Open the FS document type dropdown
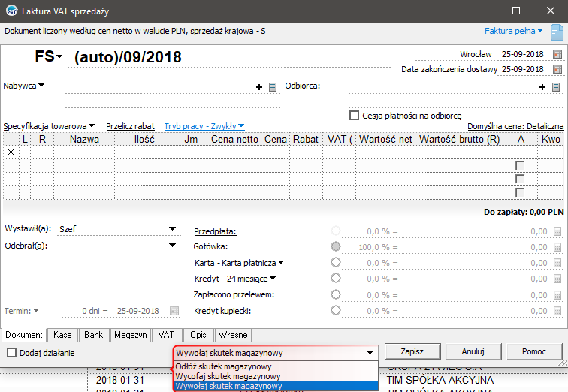Viewport: 568px width, 392px height. tap(49, 56)
